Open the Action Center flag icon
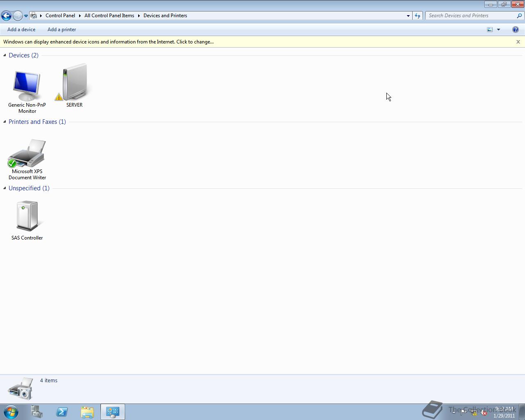 pos(463,412)
